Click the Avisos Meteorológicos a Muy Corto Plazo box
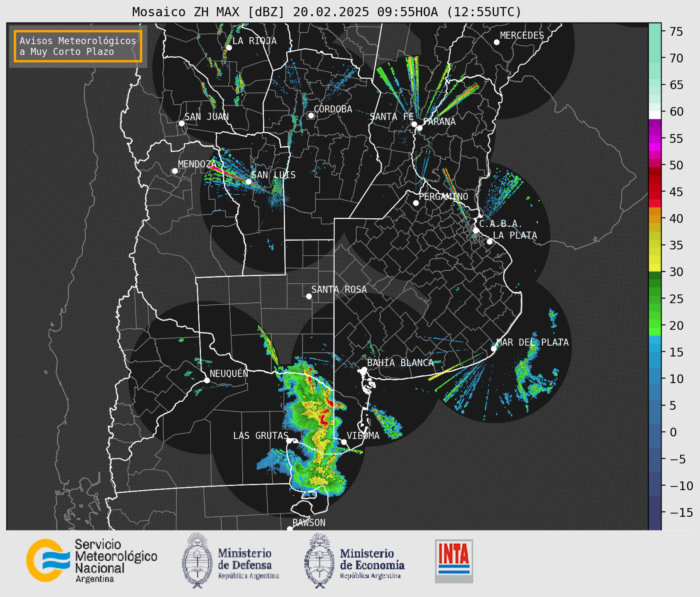 [x=78, y=46]
